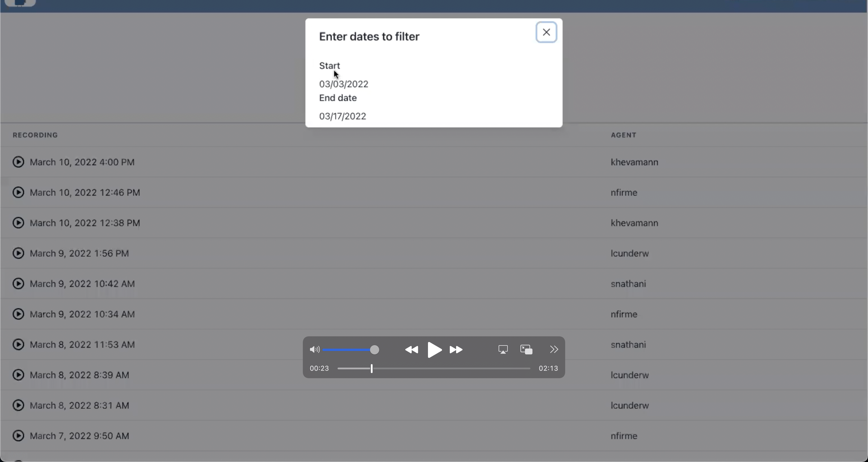Viewport: 868px width, 462px height.
Task: Play the March 9, 2022 10:42 AM recording
Action: pyautogui.click(x=18, y=284)
